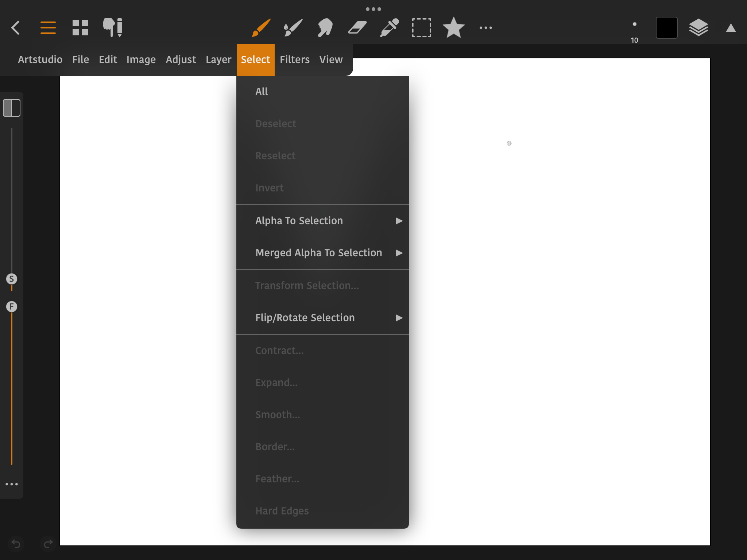The image size is (747, 560).
Task: Open the grid gallery view icon
Action: 80,28
